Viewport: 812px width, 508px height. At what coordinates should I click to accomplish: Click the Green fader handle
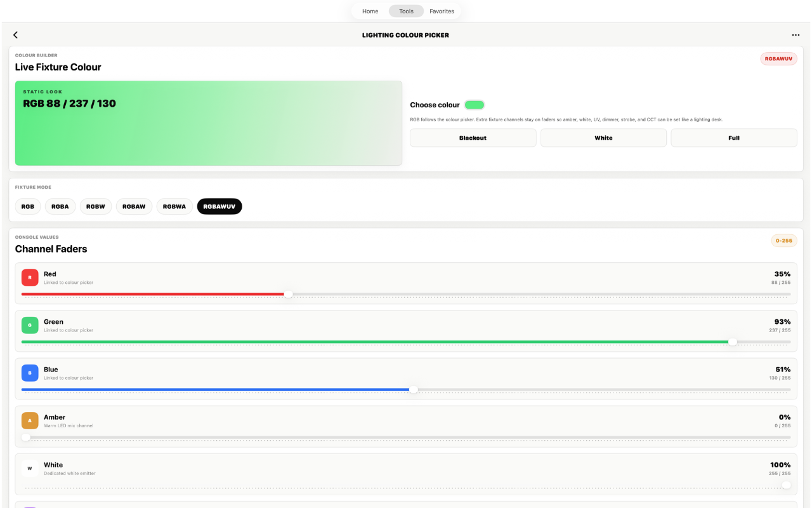pyautogui.click(x=733, y=342)
